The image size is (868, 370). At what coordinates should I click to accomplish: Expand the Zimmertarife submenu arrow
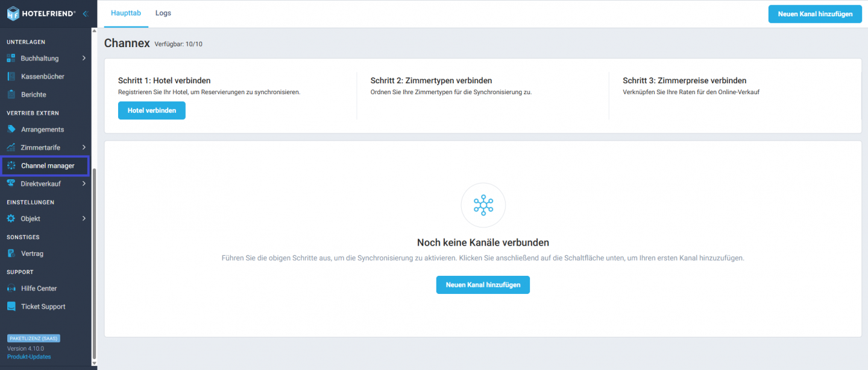pos(84,148)
